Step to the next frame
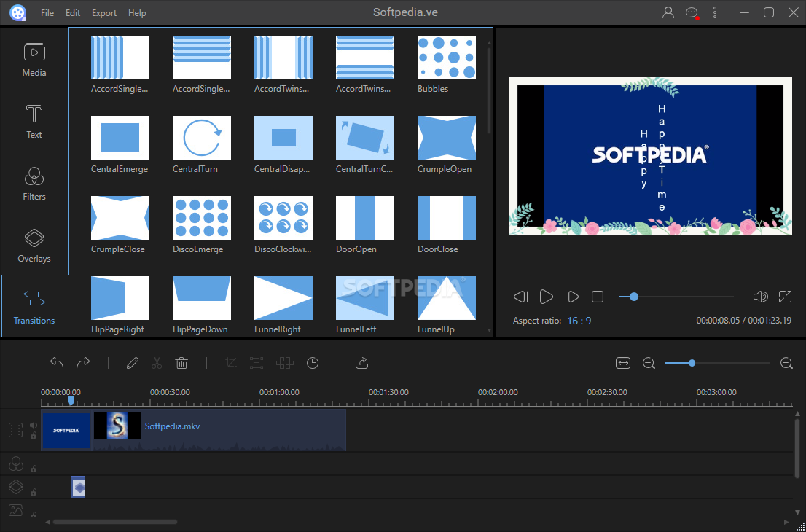Viewport: 806px width, 532px height. point(571,297)
